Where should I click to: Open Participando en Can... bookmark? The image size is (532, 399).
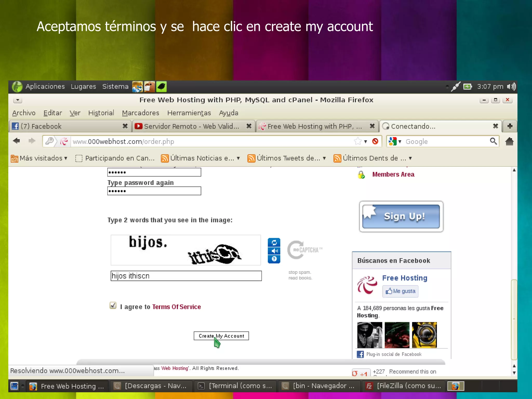[115, 158]
